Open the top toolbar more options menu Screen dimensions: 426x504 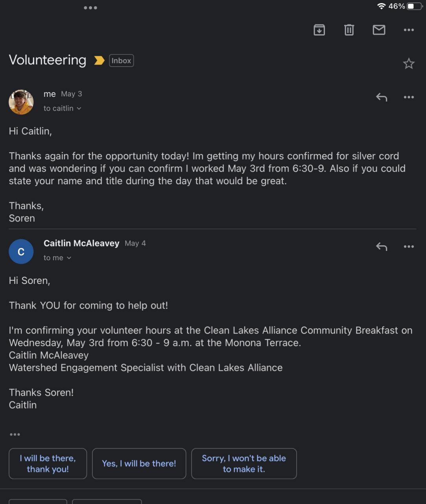(409, 30)
